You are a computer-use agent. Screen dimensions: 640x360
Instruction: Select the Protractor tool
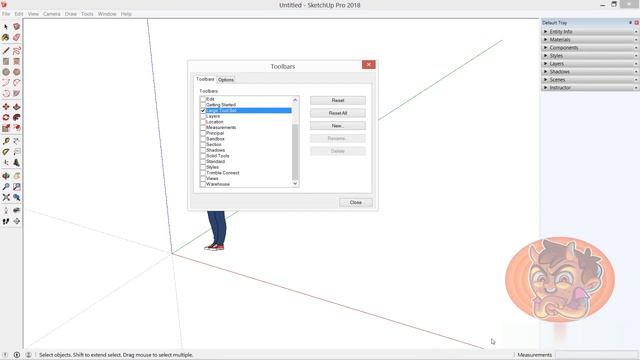(6, 152)
